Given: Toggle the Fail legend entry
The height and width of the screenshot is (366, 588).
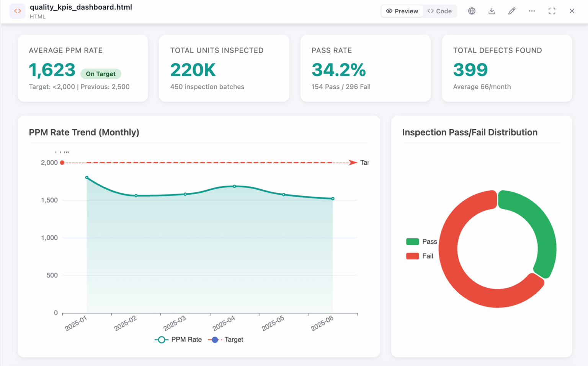Looking at the screenshot, I should pos(420,256).
